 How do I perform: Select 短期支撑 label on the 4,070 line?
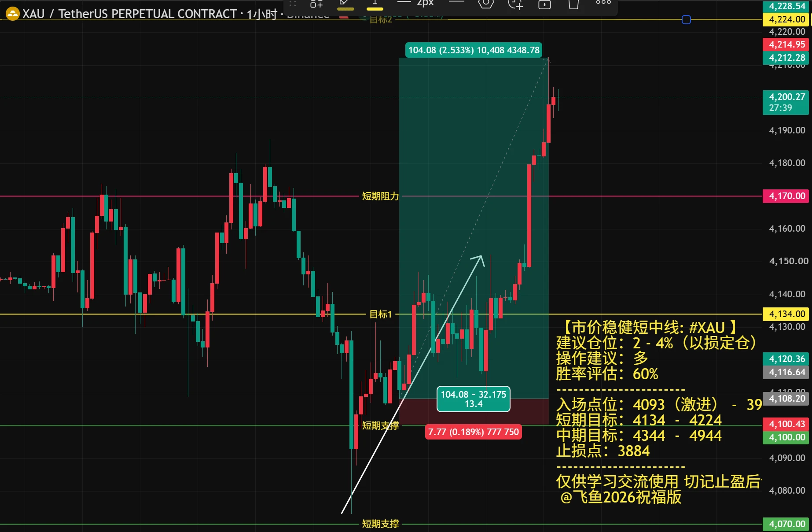380,524
